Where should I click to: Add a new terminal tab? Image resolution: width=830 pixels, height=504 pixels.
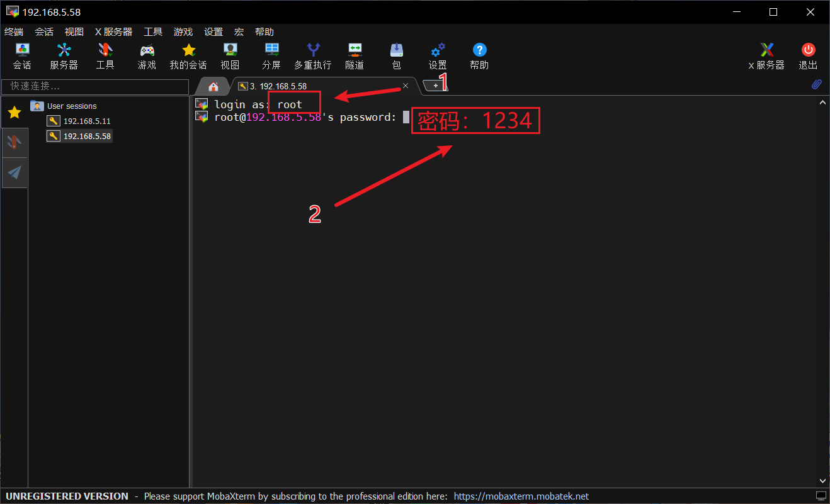435,86
